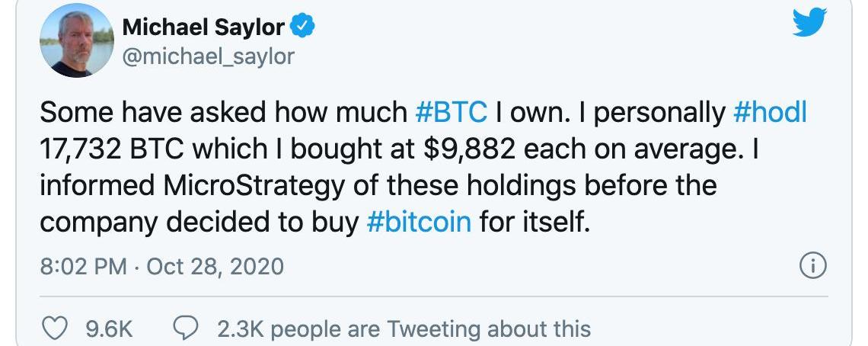Viewport: 868px width, 346px height.
Task: Follow the #hodl hashtag link
Action: pos(770,113)
